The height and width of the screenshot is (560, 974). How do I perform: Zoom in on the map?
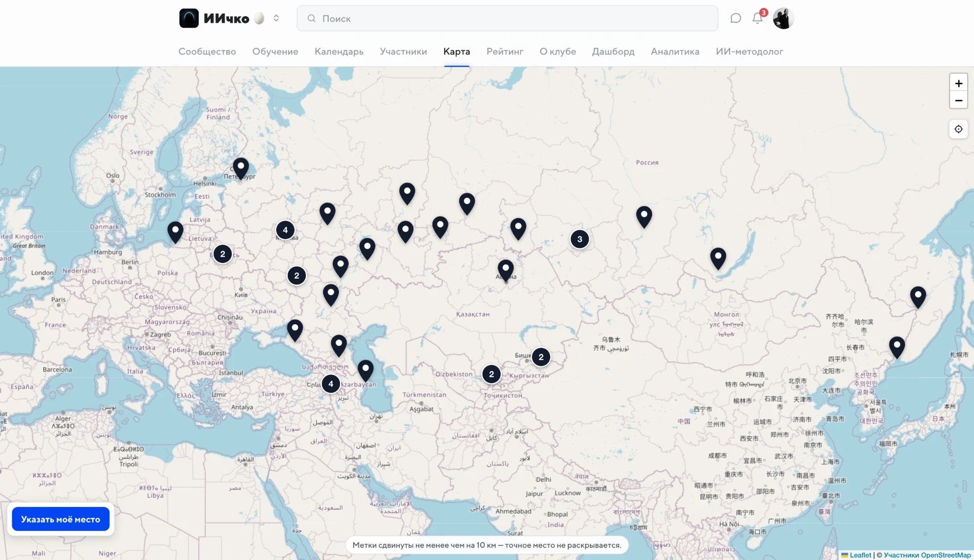tap(958, 83)
